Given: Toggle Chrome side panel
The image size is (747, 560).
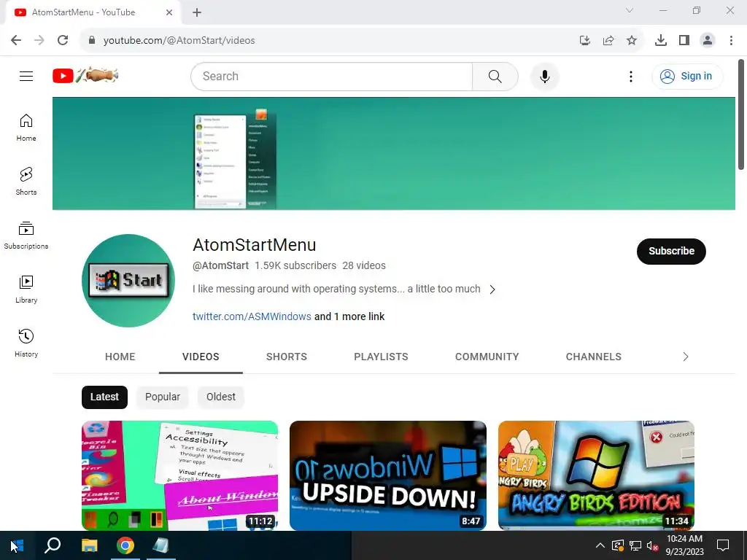Looking at the screenshot, I should tap(684, 41).
